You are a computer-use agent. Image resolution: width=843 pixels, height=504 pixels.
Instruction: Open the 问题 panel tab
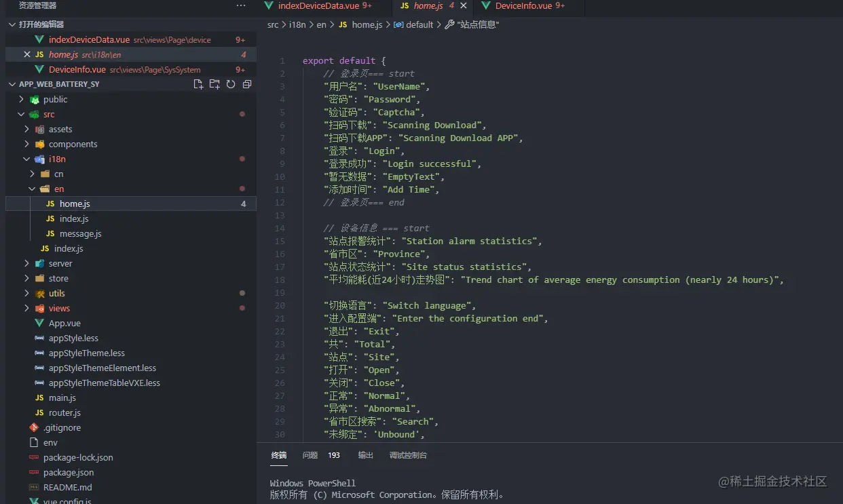coord(310,455)
